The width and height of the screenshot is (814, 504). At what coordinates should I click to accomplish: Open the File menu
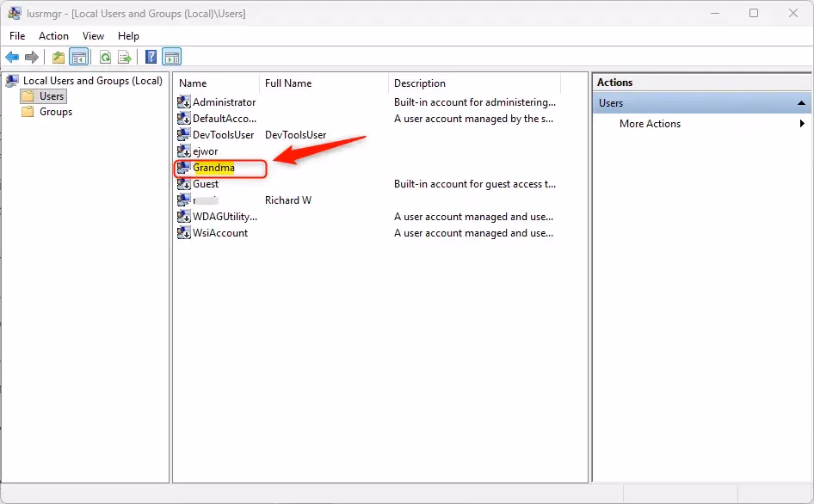(x=17, y=36)
